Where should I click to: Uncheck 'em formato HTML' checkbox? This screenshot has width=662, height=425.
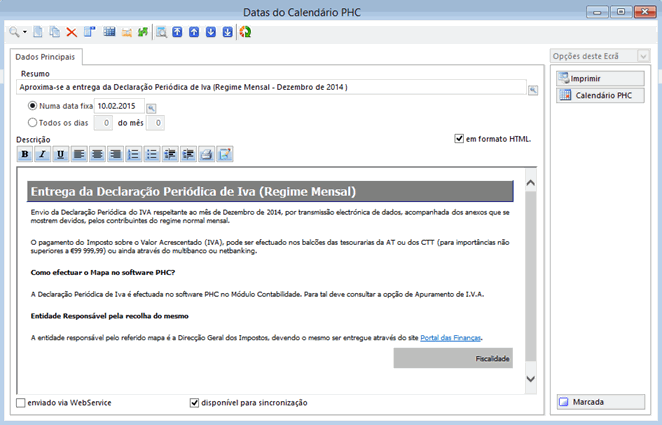[x=459, y=139]
